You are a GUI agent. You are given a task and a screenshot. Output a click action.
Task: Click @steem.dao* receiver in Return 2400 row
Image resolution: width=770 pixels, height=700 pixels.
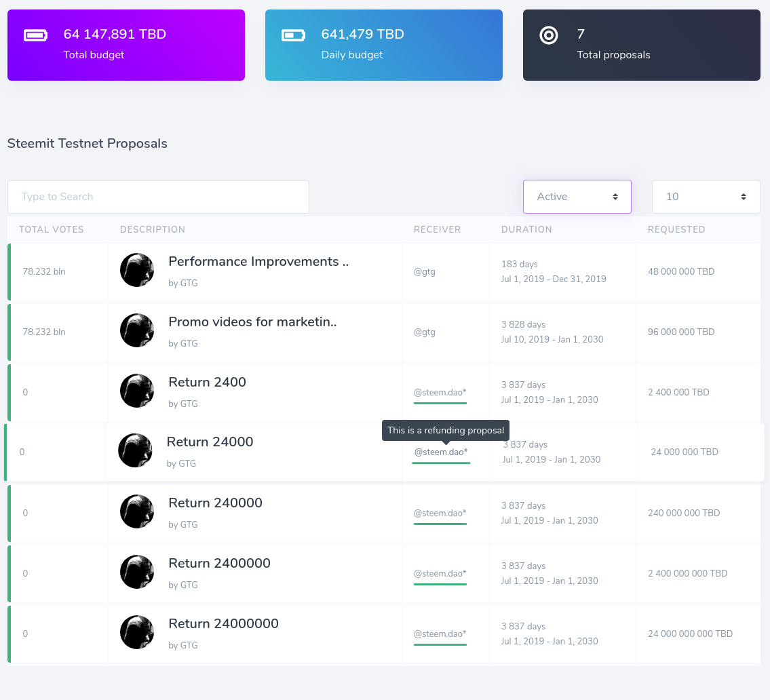[440, 393]
